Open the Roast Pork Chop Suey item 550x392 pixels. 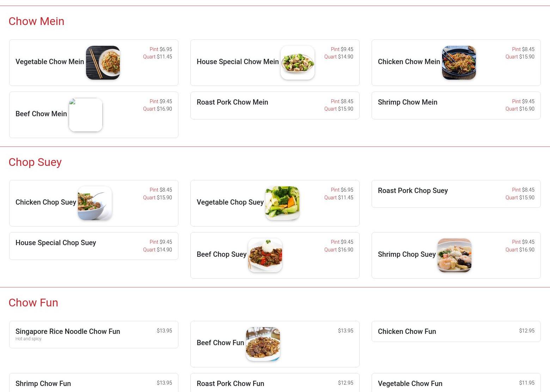tap(456, 194)
